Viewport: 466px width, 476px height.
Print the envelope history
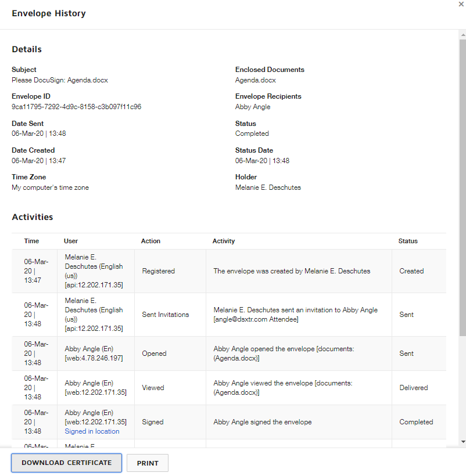coord(148,463)
